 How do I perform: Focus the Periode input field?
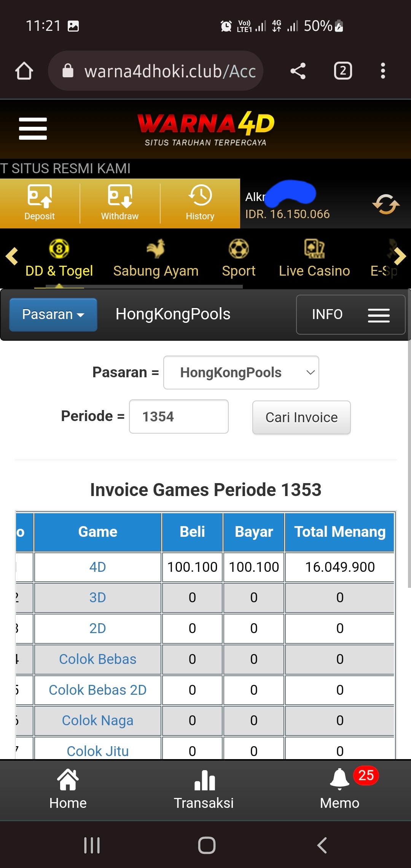tap(179, 416)
